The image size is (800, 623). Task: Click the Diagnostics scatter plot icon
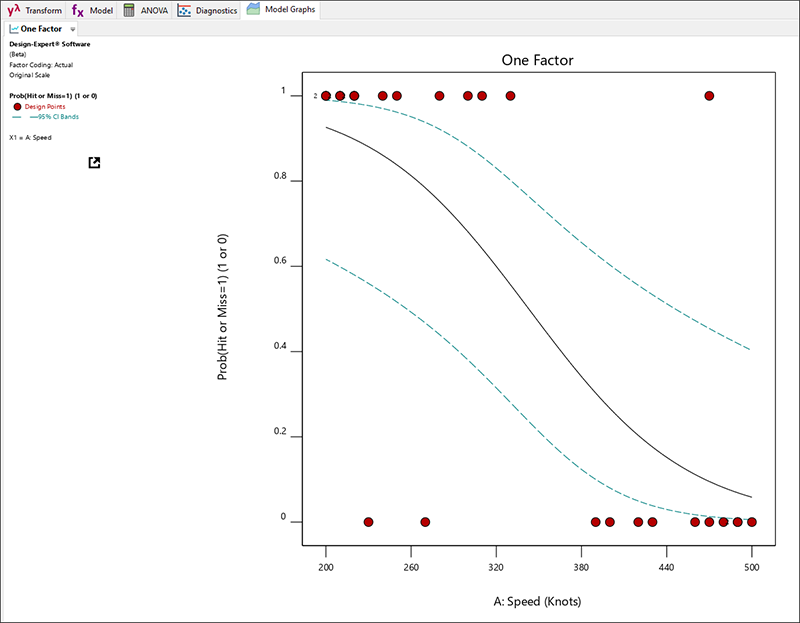coord(184,10)
